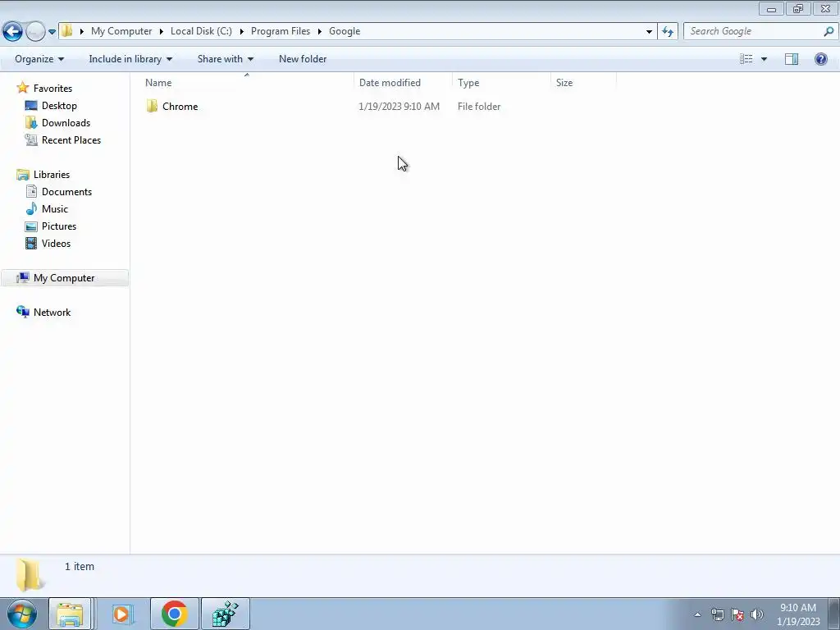
Task: Open the Windows Start menu
Action: (x=22, y=614)
